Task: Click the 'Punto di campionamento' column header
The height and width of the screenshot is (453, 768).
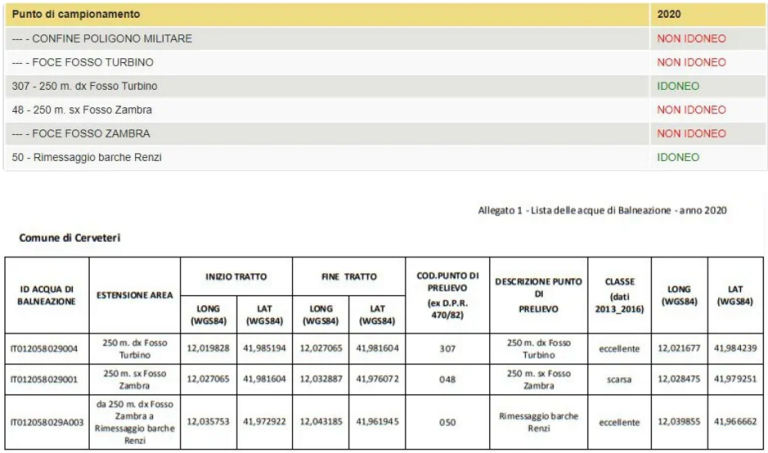Action: click(76, 15)
